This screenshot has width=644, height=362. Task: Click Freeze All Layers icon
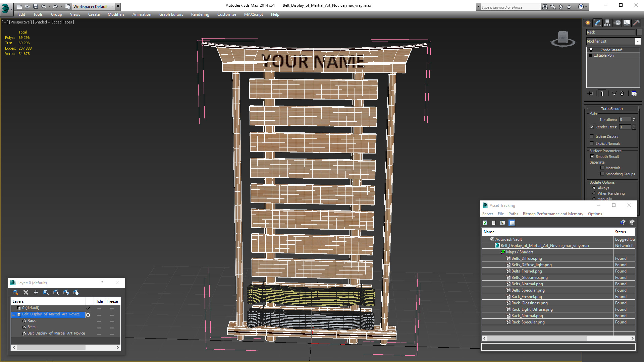(x=76, y=292)
